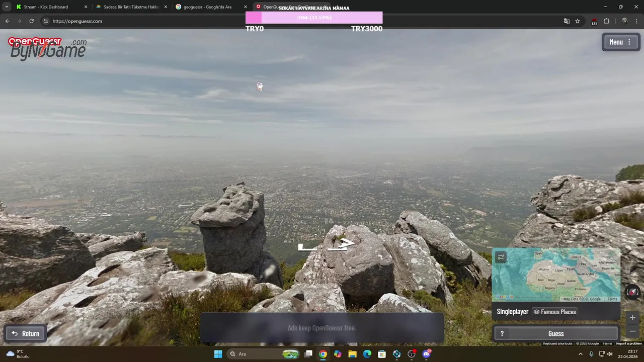Open File Explorer from the taskbar

[x=352, y=354]
